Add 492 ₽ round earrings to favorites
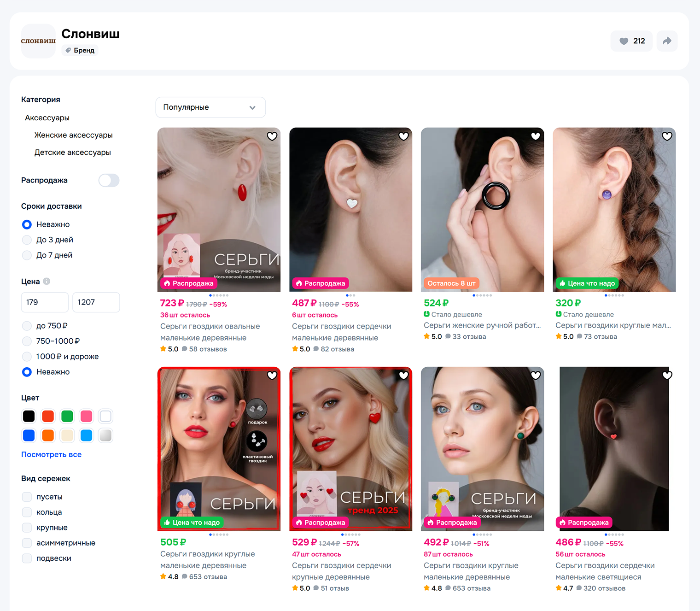 coord(536,376)
